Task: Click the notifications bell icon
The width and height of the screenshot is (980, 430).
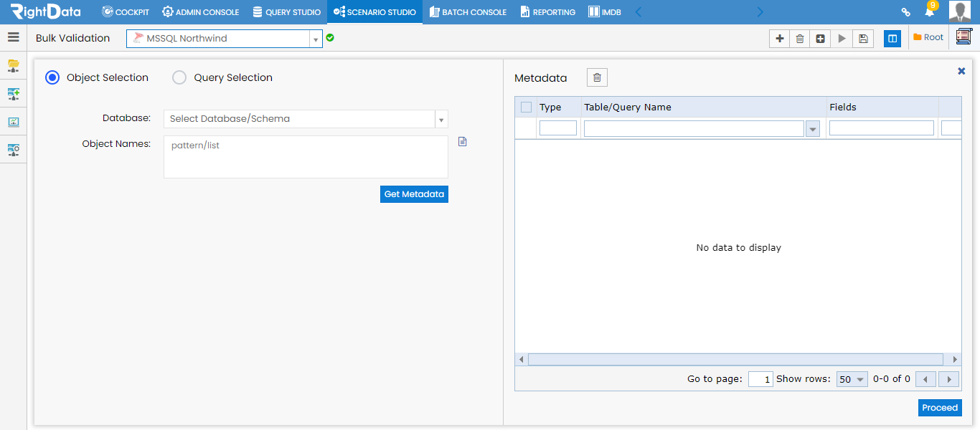Action: click(x=930, y=12)
